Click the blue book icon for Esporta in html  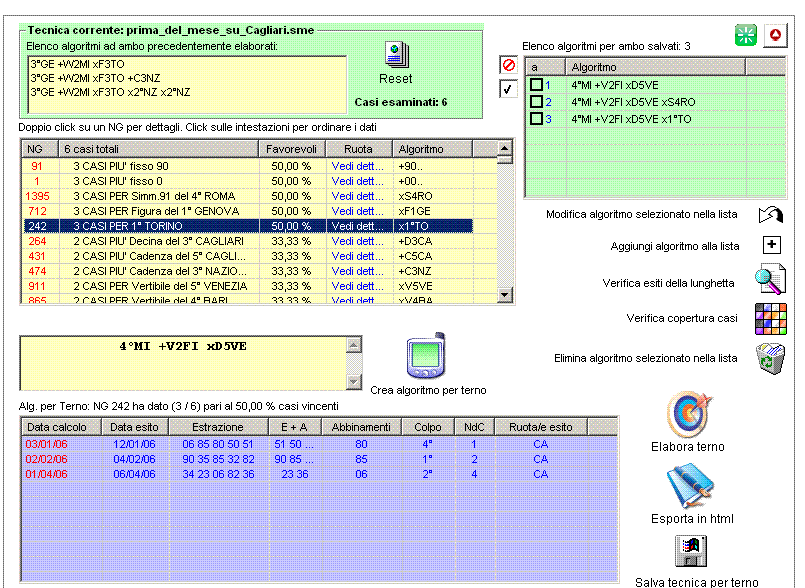tap(690, 486)
